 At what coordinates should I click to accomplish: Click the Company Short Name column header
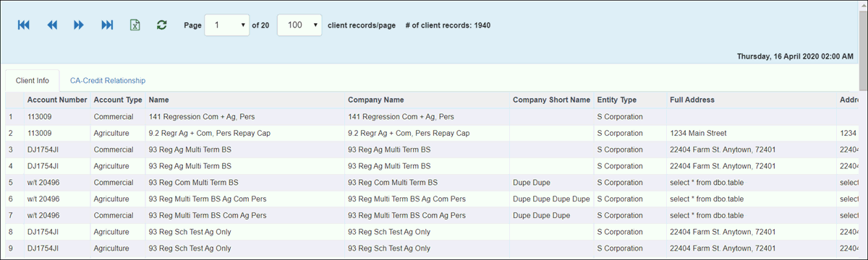coord(552,100)
